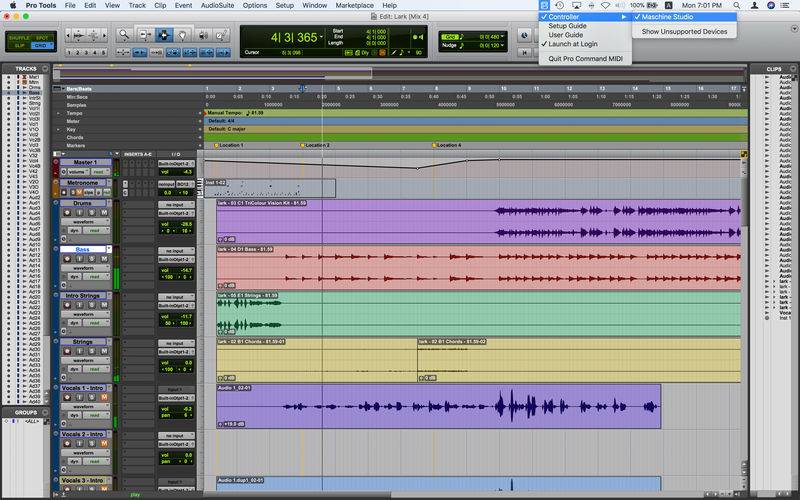800x500 pixels.
Task: Click the Vocals 1 Intro audio clip
Action: pos(438,407)
